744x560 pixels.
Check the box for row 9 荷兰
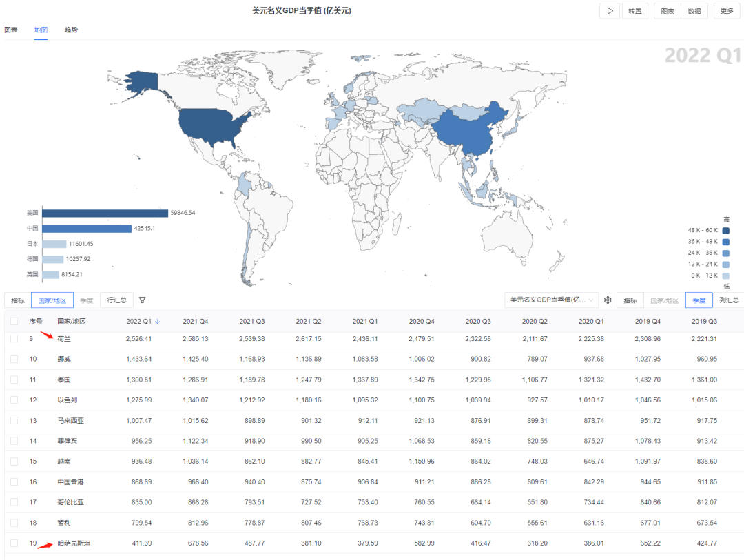tap(14, 338)
